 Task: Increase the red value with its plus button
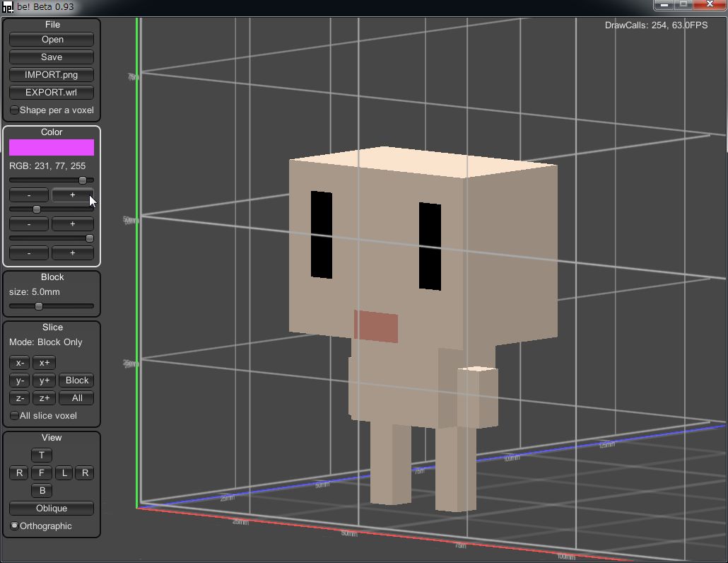click(x=72, y=195)
